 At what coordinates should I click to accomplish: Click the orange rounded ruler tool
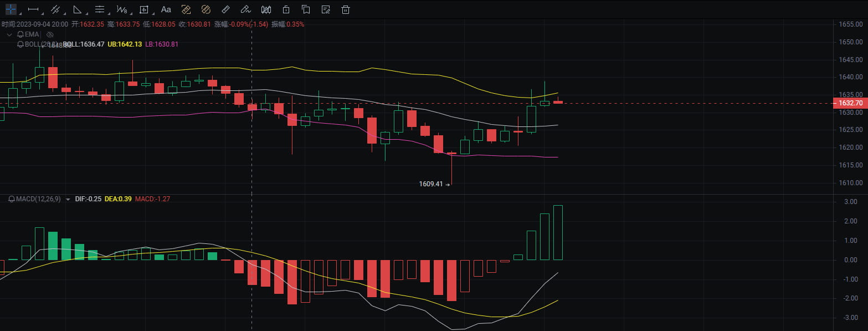tap(206, 9)
